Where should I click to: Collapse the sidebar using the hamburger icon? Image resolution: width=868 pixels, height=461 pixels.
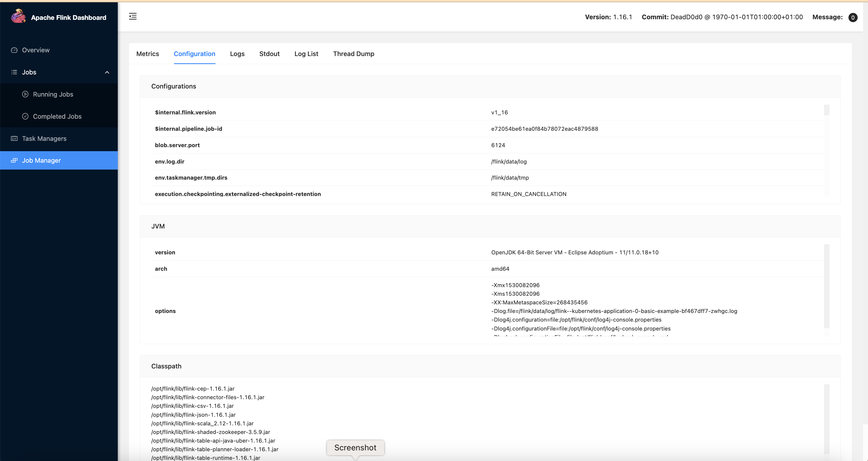click(x=133, y=16)
